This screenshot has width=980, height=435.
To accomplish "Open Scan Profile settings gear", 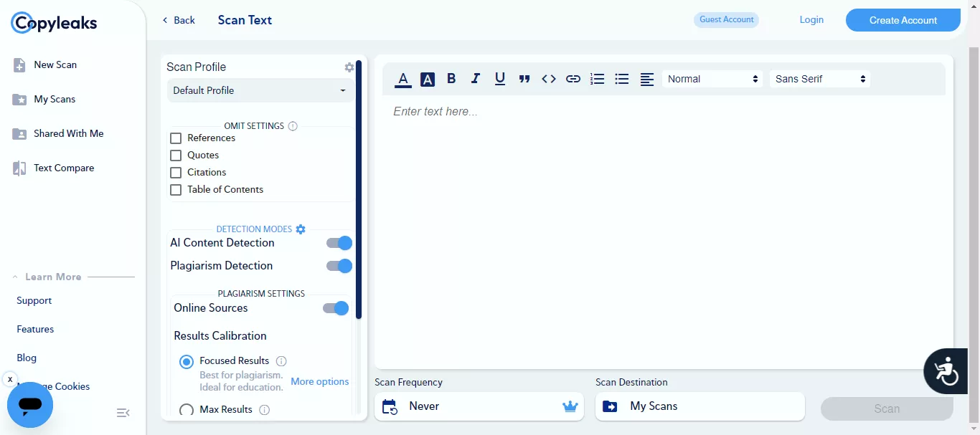I will tap(349, 67).
